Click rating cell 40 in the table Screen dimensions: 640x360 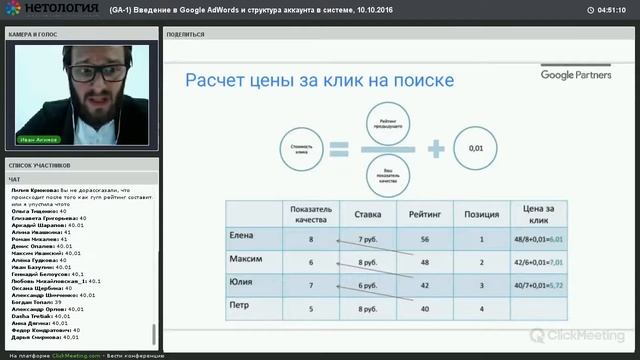425,309
